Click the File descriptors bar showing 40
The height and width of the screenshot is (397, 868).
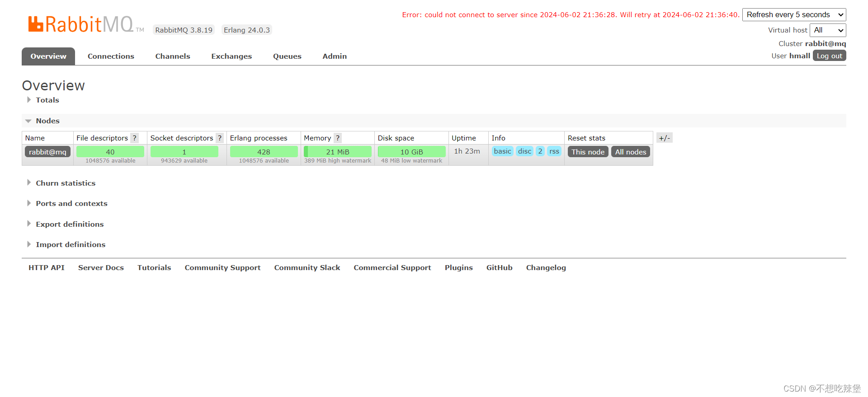pos(110,152)
